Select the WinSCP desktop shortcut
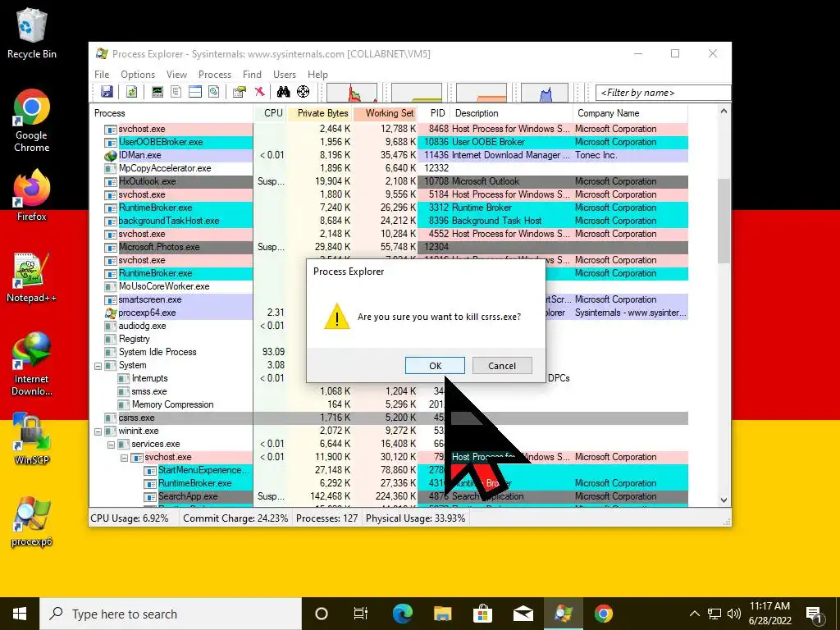 click(x=32, y=438)
